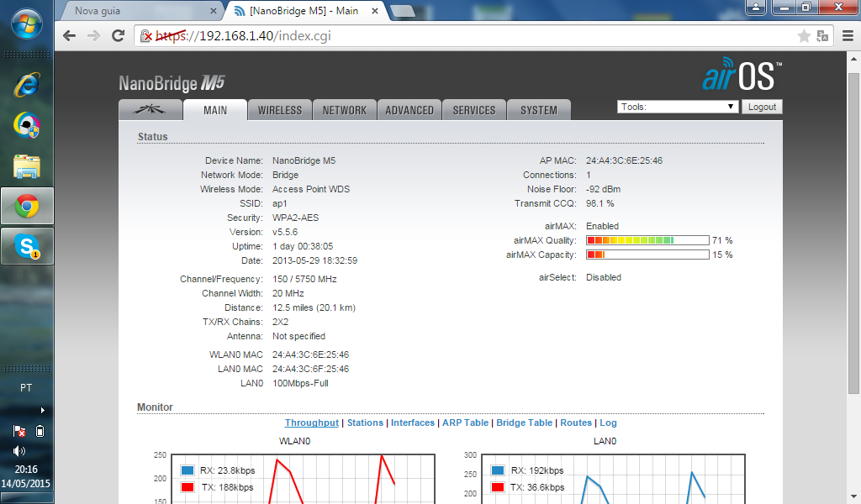Click the WPA2-AES security value

pyautogui.click(x=295, y=218)
